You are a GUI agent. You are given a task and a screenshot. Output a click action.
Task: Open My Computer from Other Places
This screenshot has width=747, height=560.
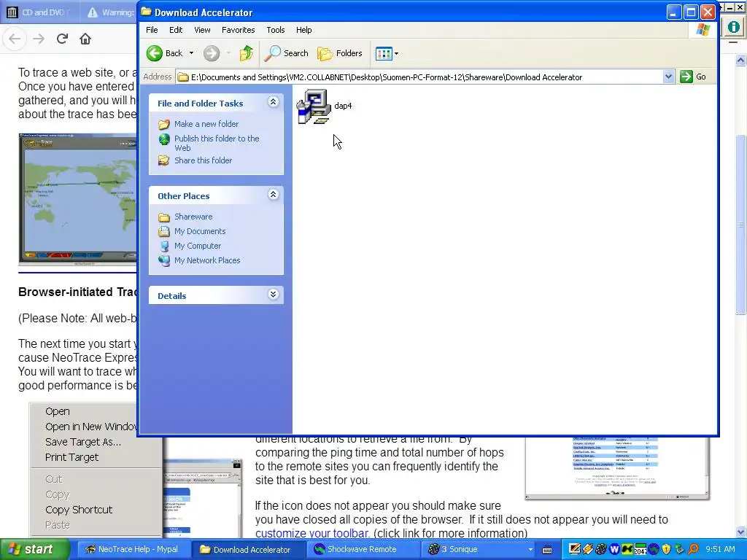click(x=198, y=246)
